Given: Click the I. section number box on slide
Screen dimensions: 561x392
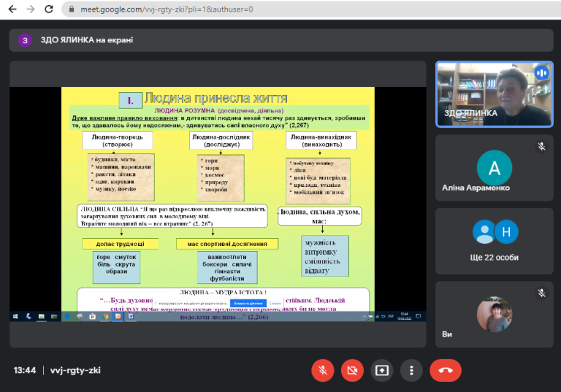Looking at the screenshot, I should coord(130,101).
